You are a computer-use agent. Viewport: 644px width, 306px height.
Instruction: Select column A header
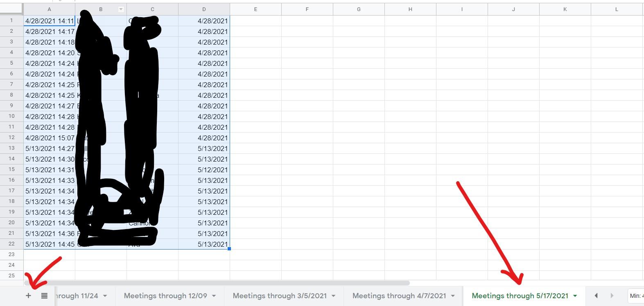pyautogui.click(x=50, y=9)
